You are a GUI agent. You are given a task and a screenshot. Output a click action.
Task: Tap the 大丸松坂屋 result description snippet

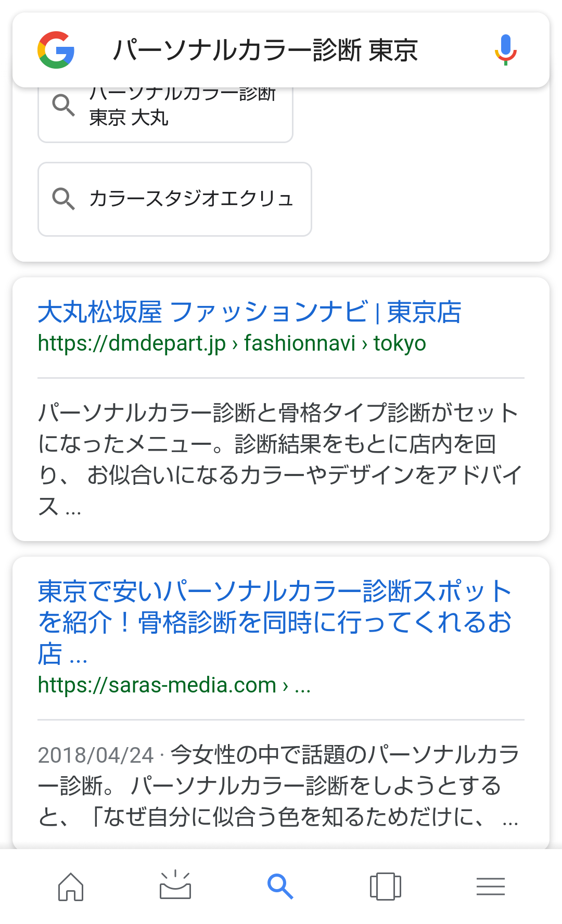(280, 459)
